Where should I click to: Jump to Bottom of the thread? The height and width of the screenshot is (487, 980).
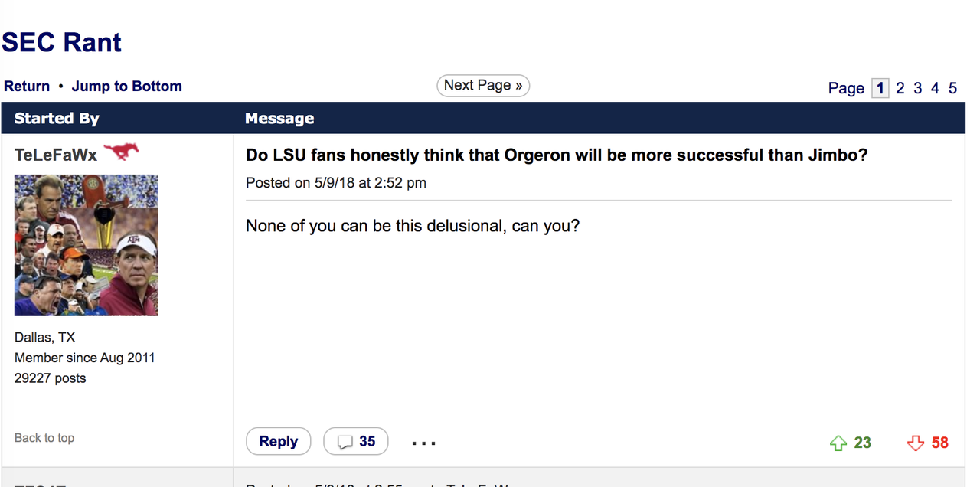click(127, 87)
